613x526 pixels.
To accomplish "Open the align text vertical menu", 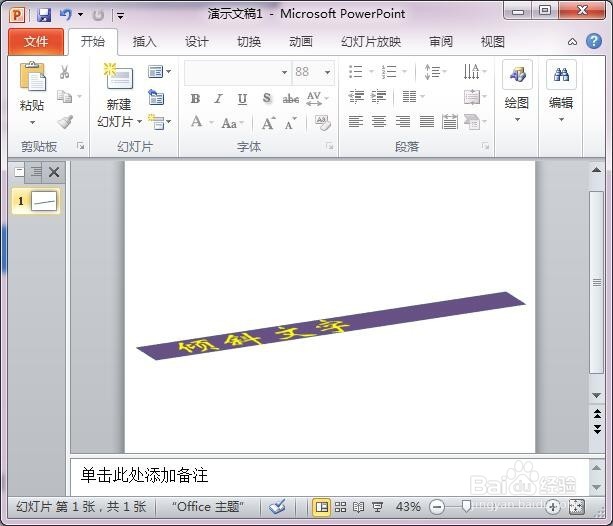I will [475, 97].
